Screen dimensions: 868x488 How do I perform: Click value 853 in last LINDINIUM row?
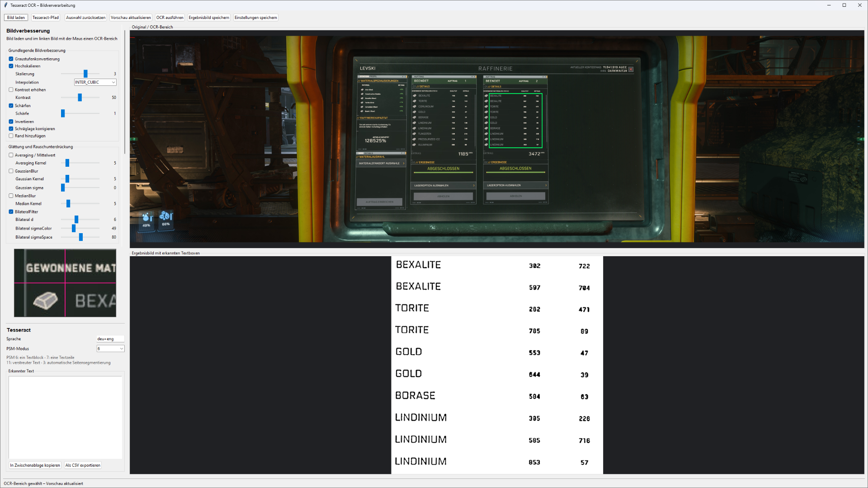click(534, 462)
